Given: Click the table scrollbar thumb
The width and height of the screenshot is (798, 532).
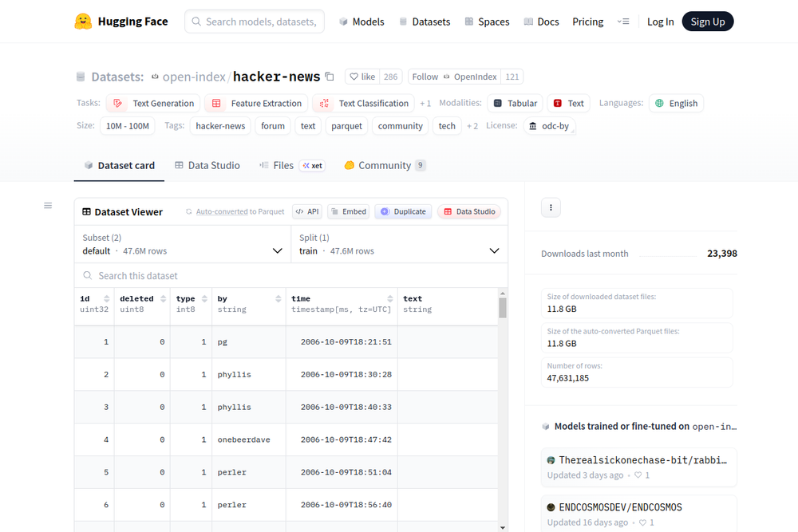Looking at the screenshot, I should [503, 308].
